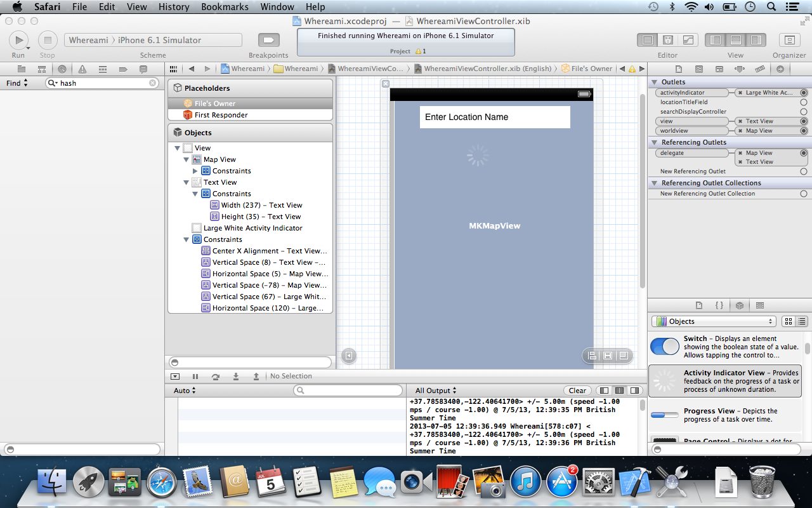Switch to the Assistant editor
Viewport: 812px width, 508px height.
click(x=668, y=40)
